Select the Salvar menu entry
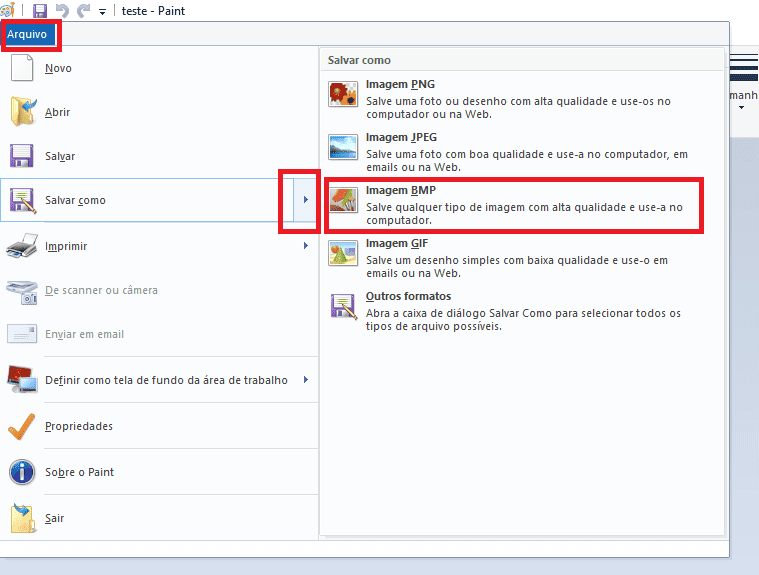 click(x=159, y=156)
